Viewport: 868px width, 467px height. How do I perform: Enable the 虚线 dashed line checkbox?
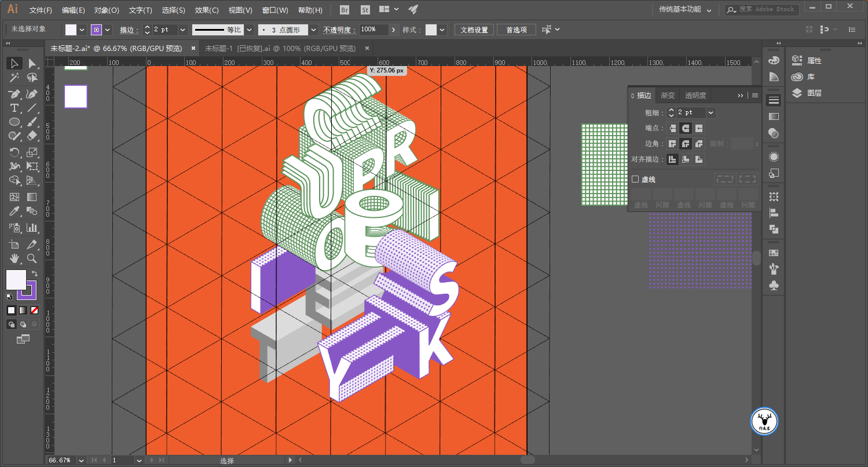635,180
